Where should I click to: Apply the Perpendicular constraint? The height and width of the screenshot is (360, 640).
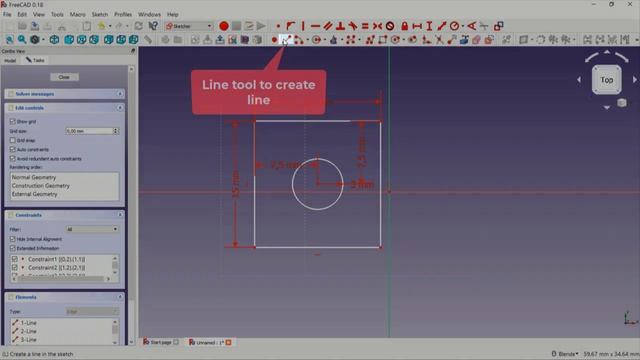(340, 26)
